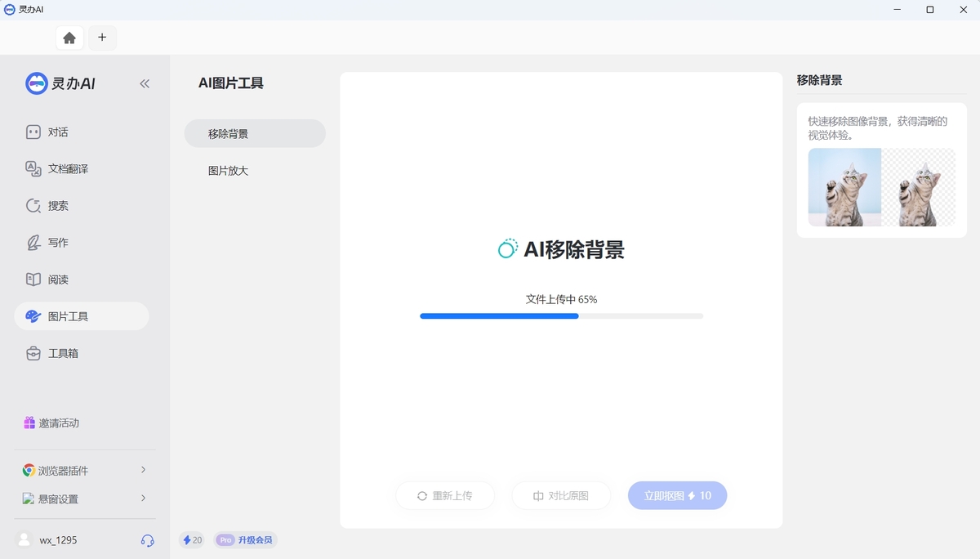Close the 灵办AI window
Image resolution: width=980 pixels, height=559 pixels.
tap(964, 10)
